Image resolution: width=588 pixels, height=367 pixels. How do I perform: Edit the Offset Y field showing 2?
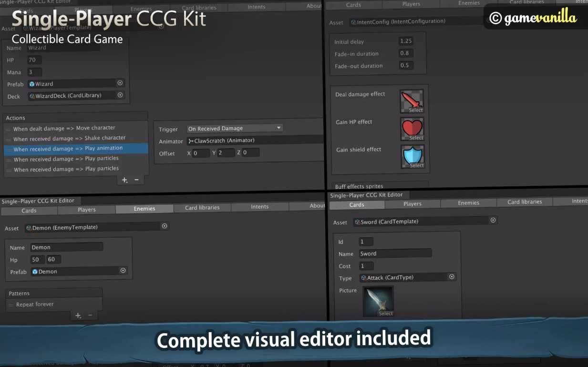(x=226, y=153)
